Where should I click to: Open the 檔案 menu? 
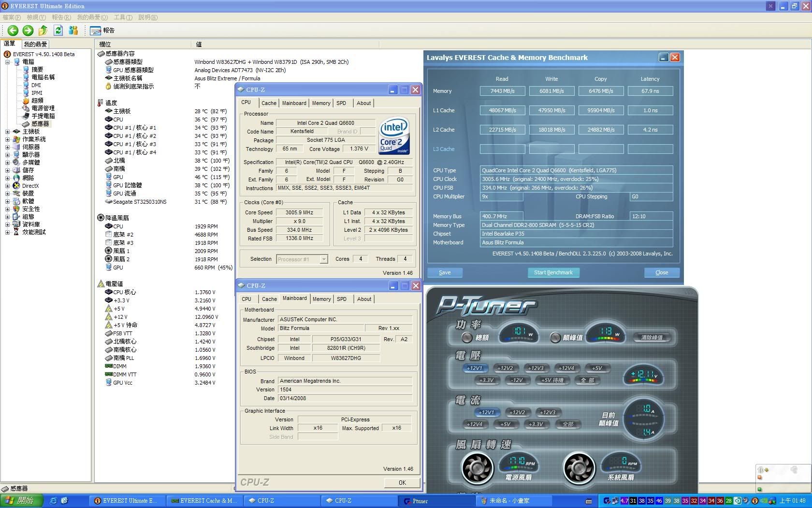click(x=12, y=17)
